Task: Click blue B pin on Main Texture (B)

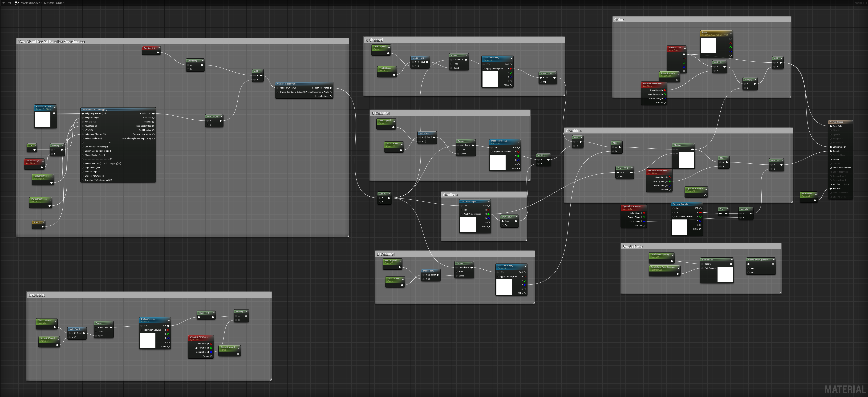Action: [x=525, y=285]
